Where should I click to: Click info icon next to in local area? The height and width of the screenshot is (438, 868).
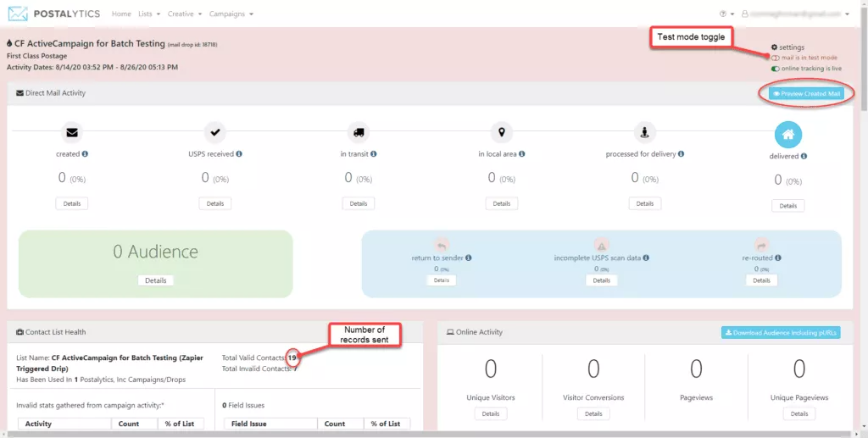522,153
